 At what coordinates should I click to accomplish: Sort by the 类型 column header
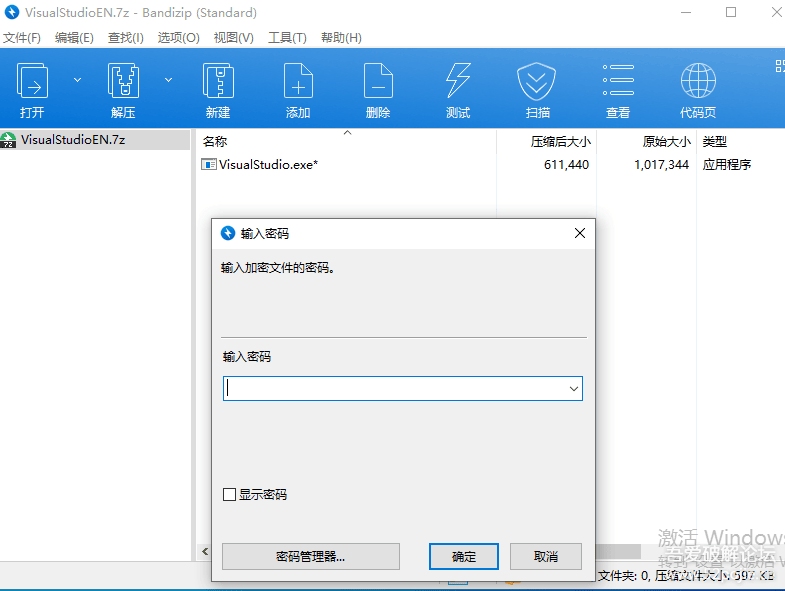(714, 142)
